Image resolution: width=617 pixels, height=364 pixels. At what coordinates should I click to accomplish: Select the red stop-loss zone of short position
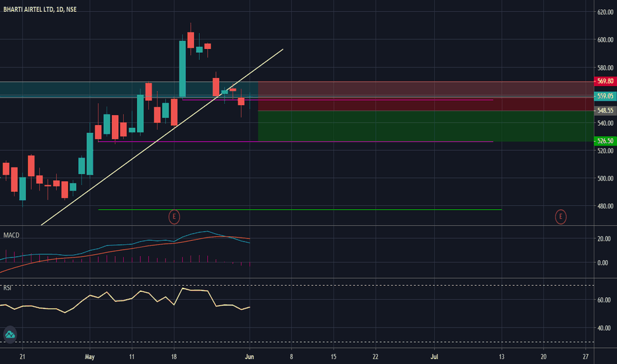(426, 96)
